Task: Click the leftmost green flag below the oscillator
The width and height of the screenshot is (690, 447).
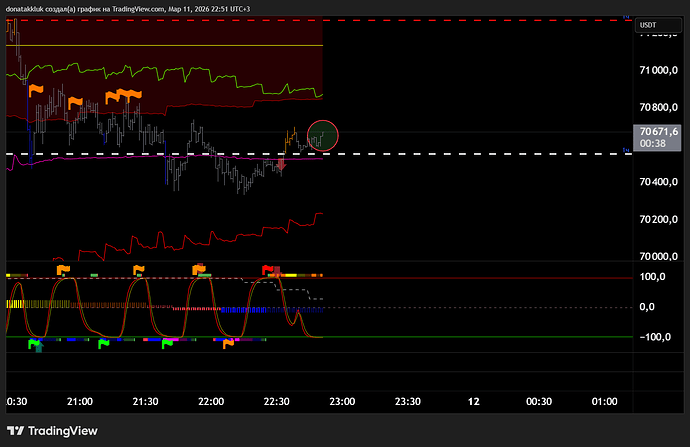Action: coord(35,343)
